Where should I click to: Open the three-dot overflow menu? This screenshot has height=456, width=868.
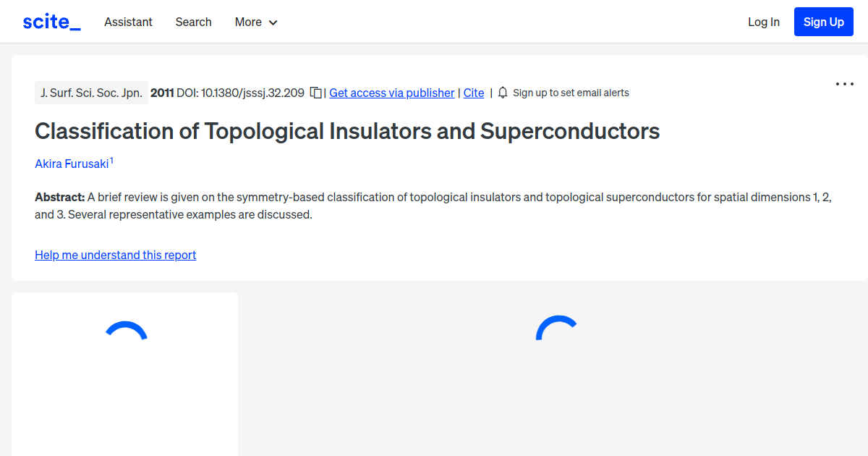pyautogui.click(x=844, y=84)
